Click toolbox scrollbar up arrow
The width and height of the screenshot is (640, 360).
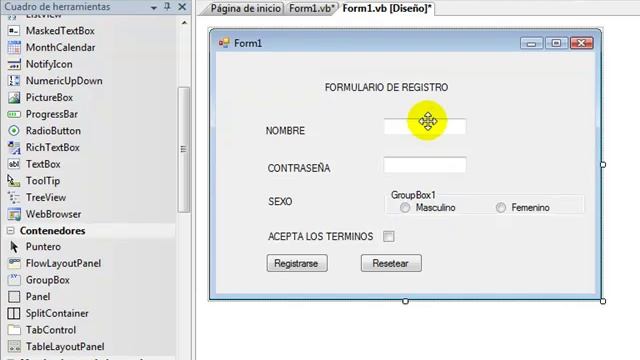[184, 22]
